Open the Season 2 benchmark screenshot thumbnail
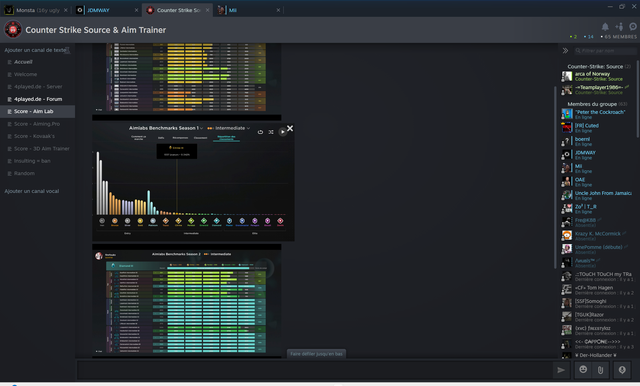640x386 pixels. click(187, 302)
